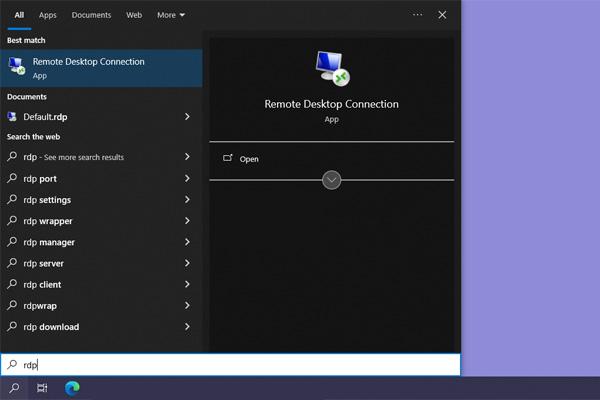This screenshot has width=600, height=400.
Task: Select the 'rdp client' web suggestion
Action: pos(101,284)
